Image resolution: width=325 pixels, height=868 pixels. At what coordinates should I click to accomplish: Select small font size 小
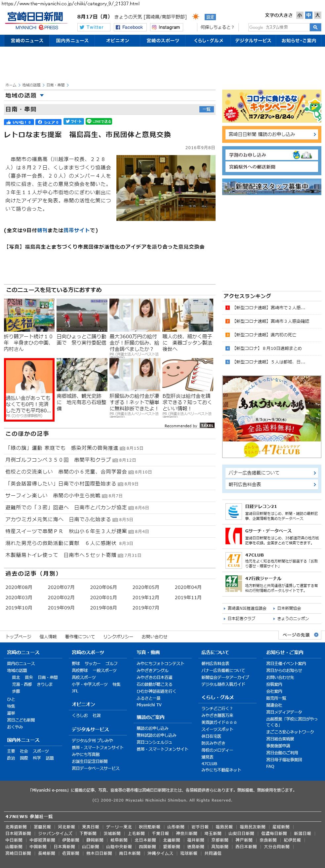300,15
